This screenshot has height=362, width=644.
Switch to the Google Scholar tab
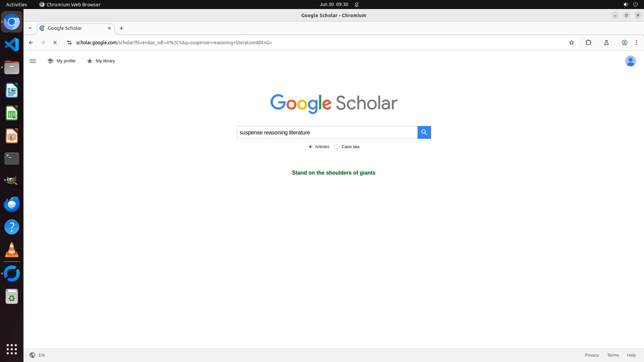tap(72, 28)
